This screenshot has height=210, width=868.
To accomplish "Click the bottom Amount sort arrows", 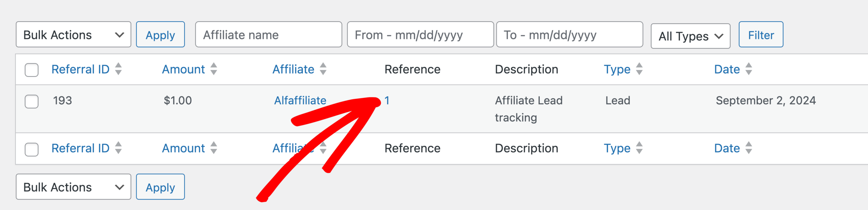I will (x=214, y=148).
